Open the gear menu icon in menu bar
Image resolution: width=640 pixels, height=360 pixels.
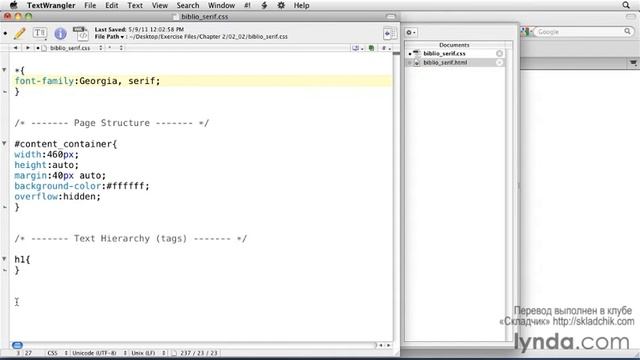click(x=281, y=5)
